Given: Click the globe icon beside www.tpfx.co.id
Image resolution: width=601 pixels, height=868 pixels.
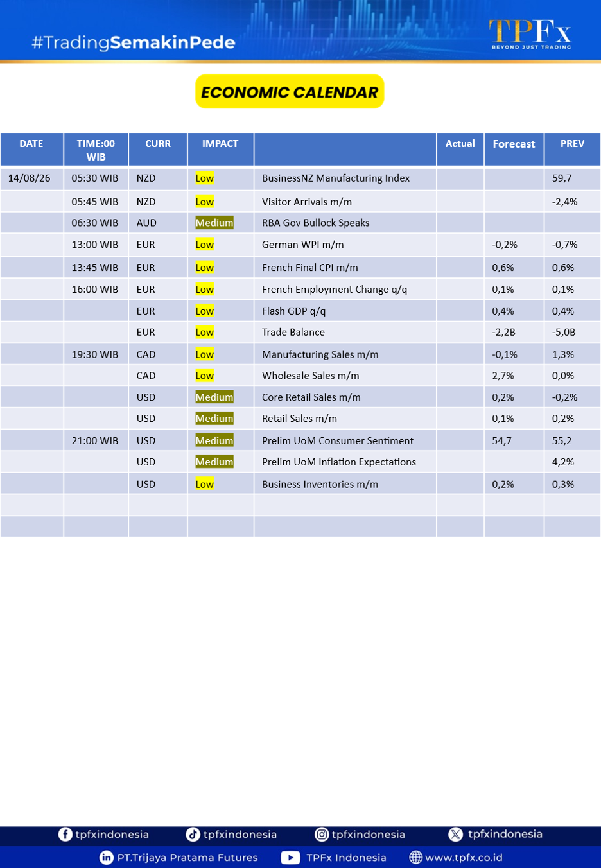Looking at the screenshot, I should (x=415, y=857).
